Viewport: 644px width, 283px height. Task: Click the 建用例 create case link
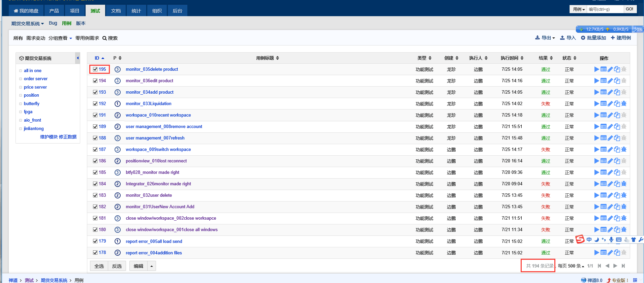[x=621, y=38]
